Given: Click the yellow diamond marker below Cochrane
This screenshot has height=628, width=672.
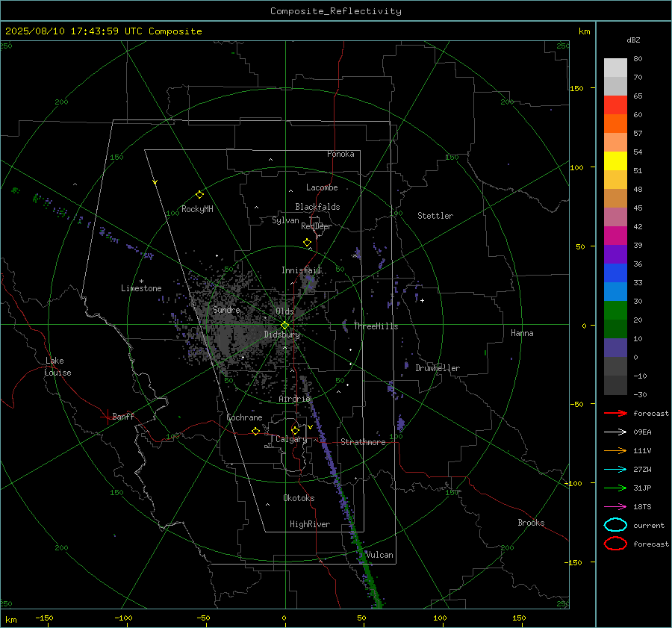Looking at the screenshot, I should pos(256,431).
